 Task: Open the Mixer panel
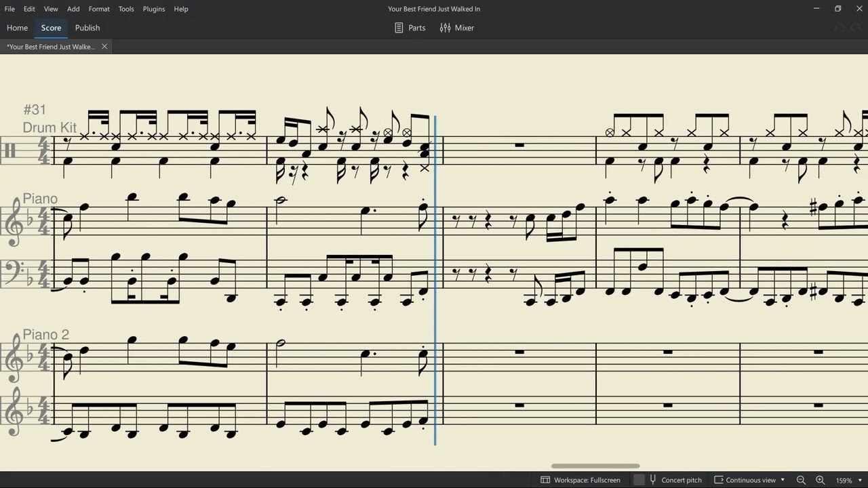457,28
